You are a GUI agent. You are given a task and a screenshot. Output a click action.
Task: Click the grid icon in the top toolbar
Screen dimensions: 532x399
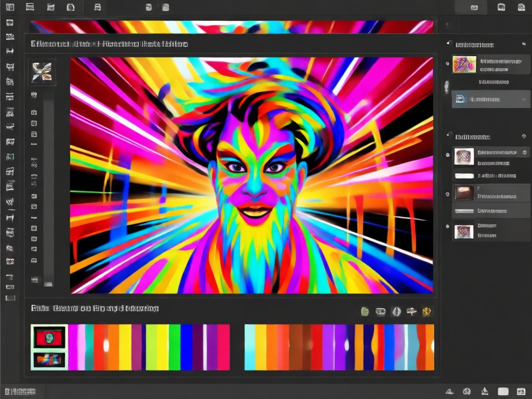click(10, 7)
